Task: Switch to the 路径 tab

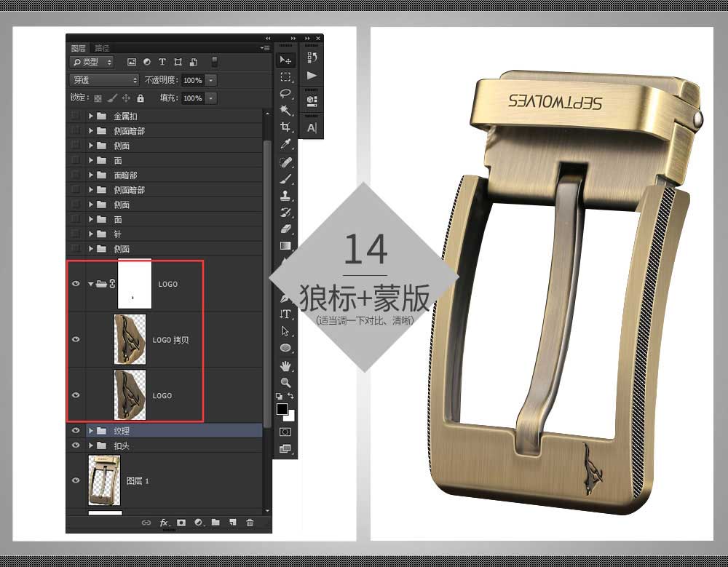Action: click(102, 48)
